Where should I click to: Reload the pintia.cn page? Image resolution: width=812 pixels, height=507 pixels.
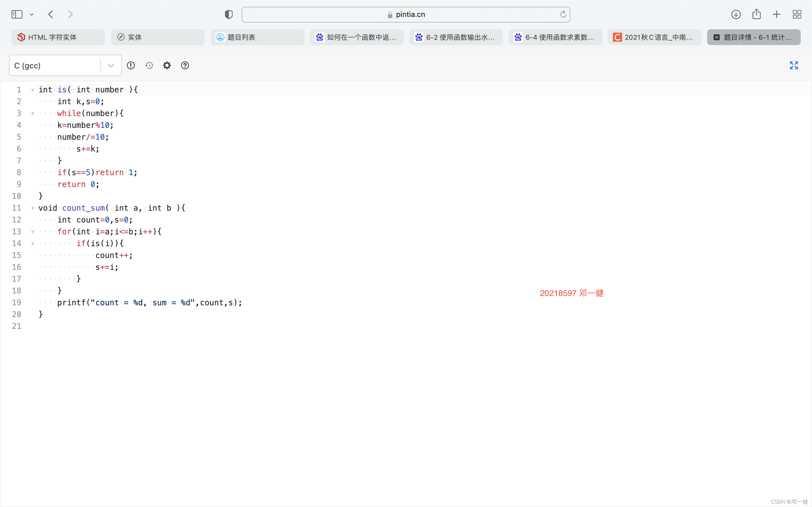tap(563, 14)
